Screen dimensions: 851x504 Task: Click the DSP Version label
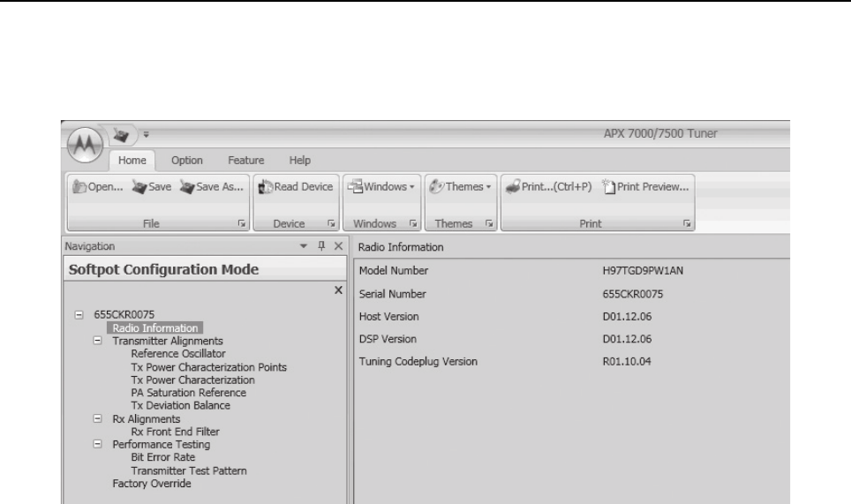point(388,339)
